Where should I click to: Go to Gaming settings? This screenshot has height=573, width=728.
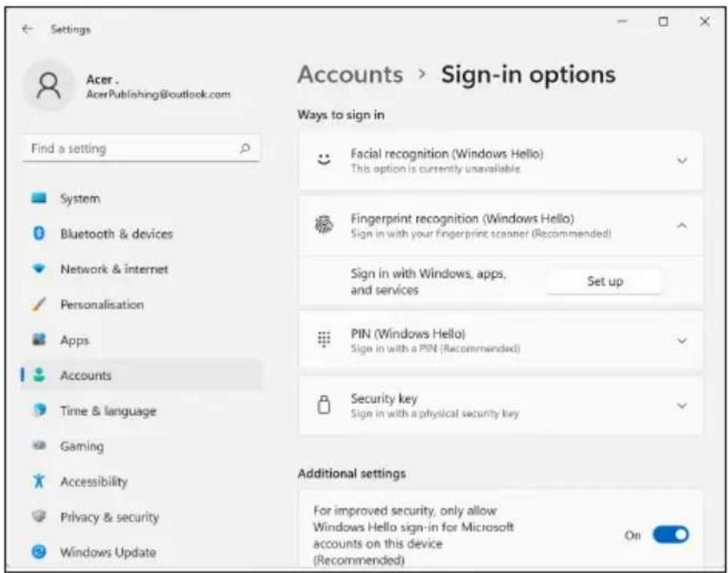tap(141, 445)
